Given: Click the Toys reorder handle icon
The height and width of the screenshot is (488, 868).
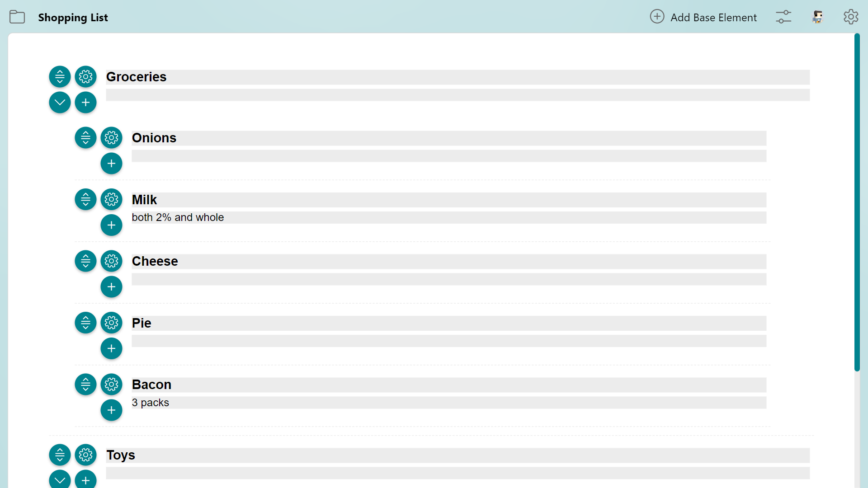Looking at the screenshot, I should click(x=60, y=455).
